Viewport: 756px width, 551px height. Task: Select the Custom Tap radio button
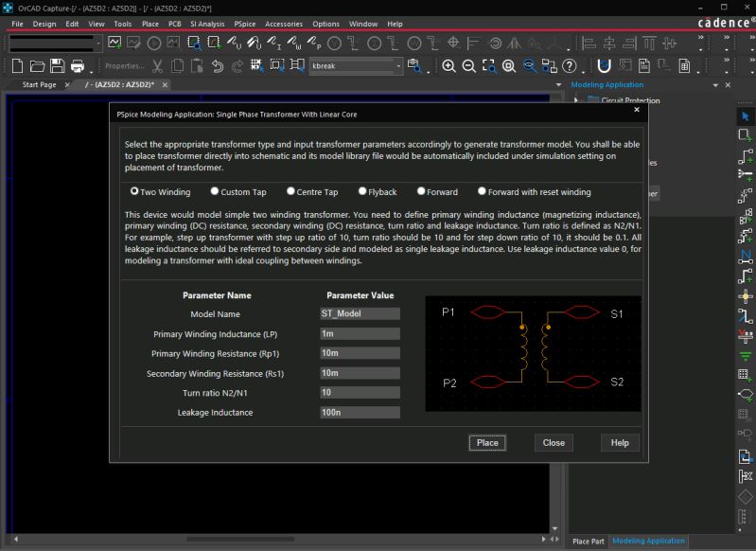click(215, 191)
